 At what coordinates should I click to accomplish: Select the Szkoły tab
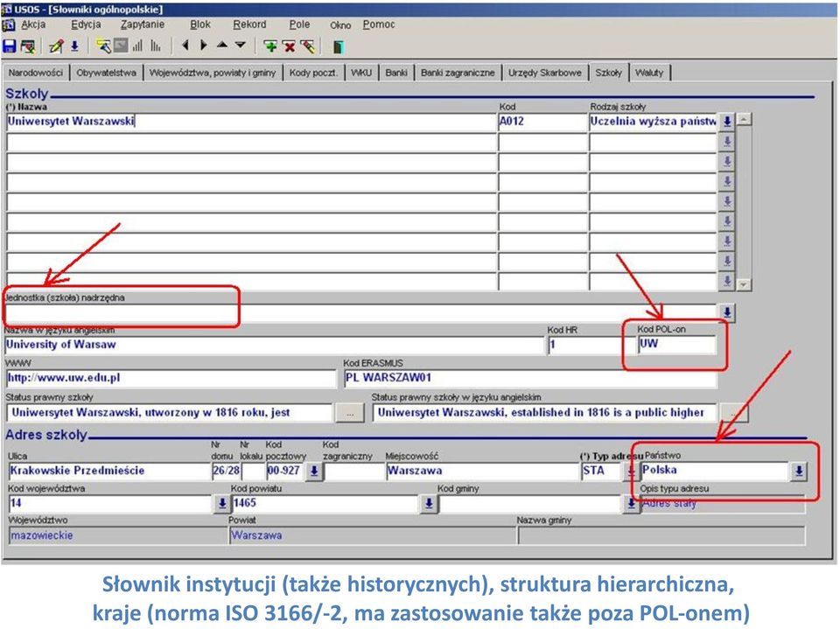609,73
